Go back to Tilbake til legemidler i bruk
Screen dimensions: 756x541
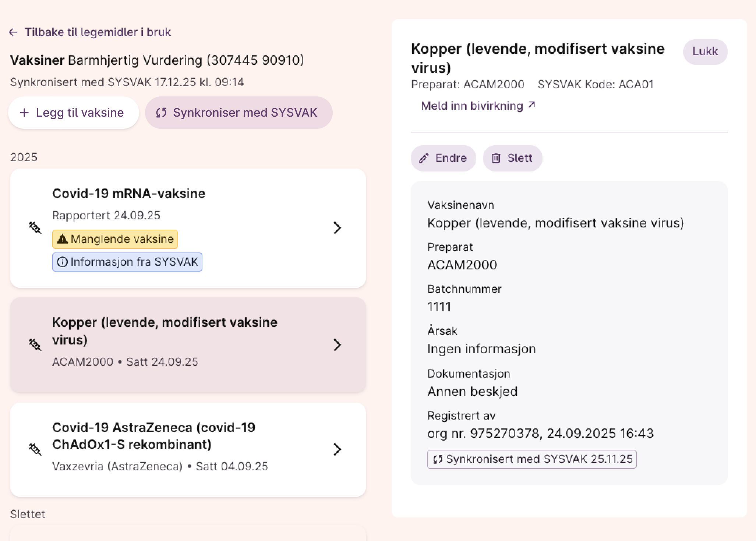[x=98, y=32]
